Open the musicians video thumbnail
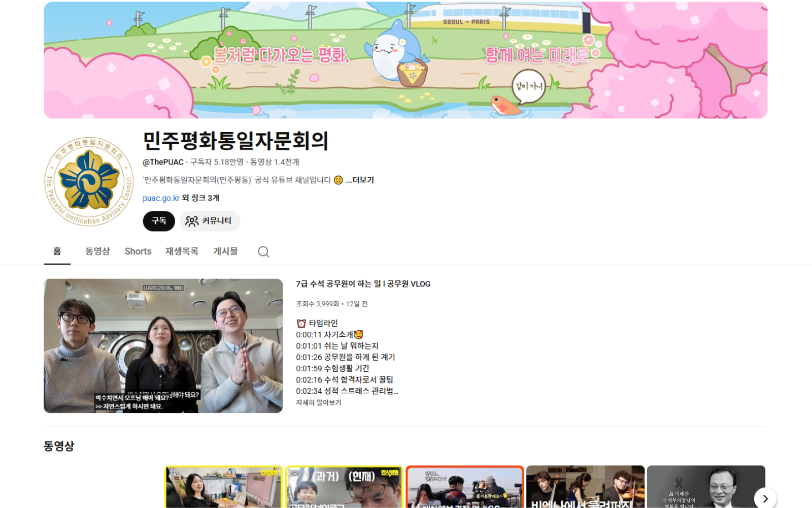The height and width of the screenshot is (508, 812). point(586,487)
